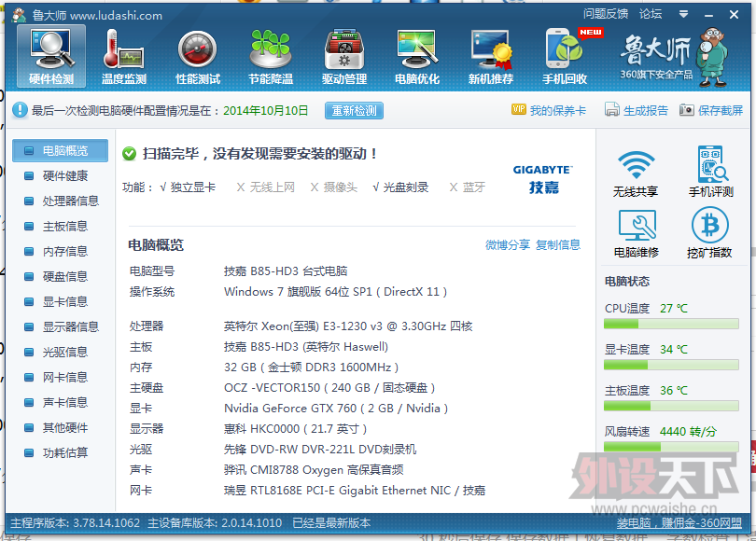Open 节能降温 clover icon

(271, 56)
